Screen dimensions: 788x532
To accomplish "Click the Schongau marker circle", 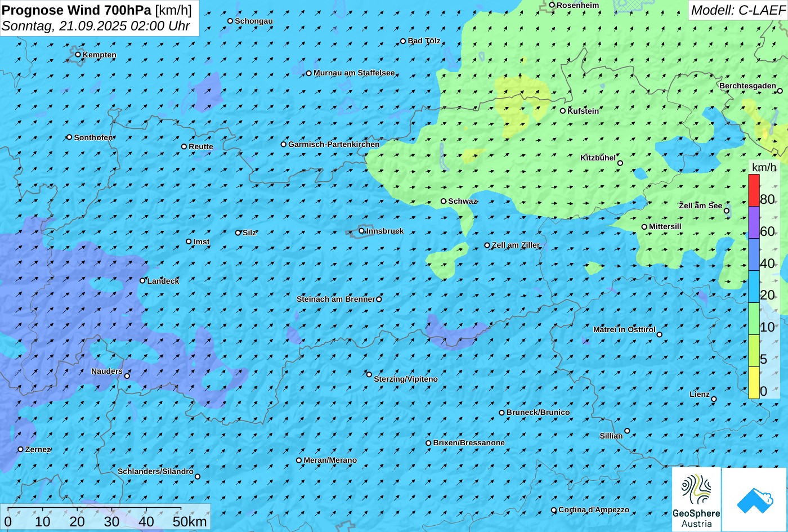I will pyautogui.click(x=230, y=21).
